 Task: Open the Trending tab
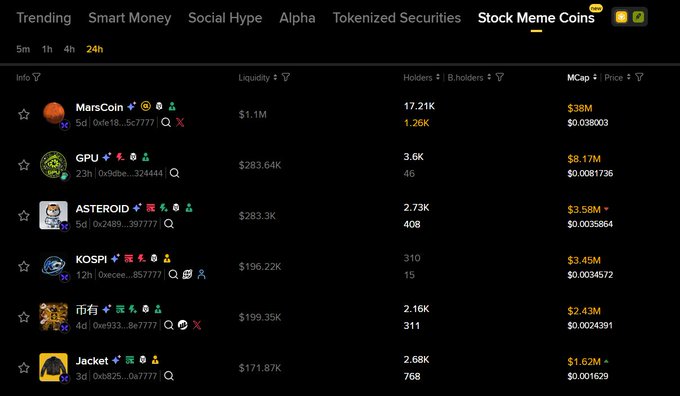tap(44, 18)
